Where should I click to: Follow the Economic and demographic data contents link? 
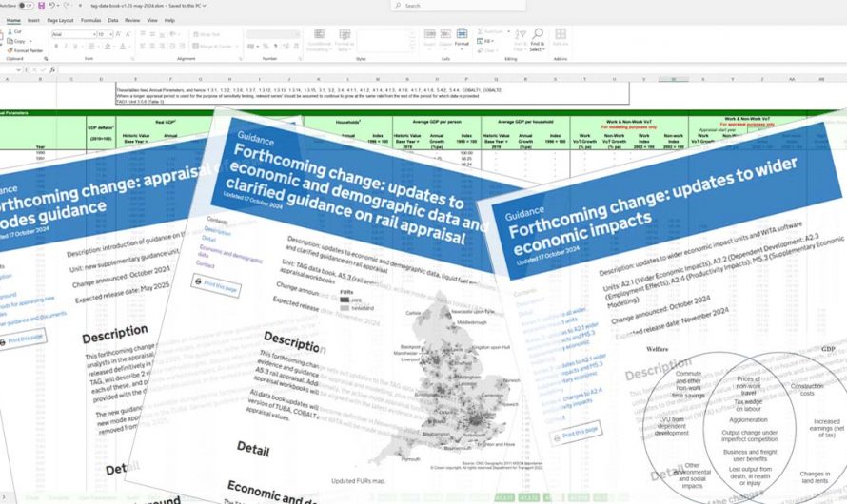230,255
